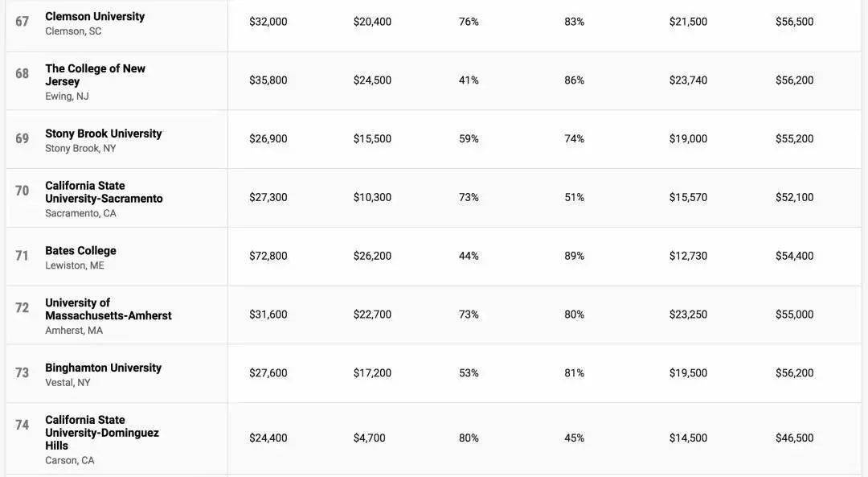
Task: Select rank number 74 in the last row
Action: point(22,425)
